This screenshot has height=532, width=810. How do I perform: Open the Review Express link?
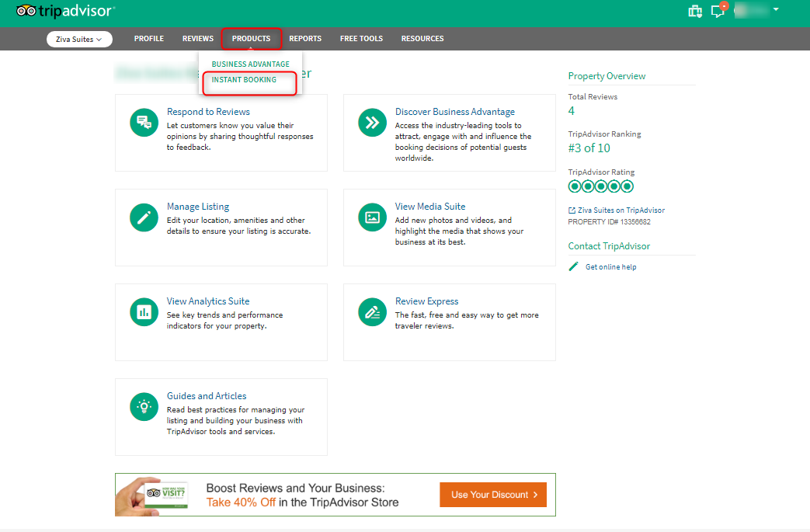(426, 301)
